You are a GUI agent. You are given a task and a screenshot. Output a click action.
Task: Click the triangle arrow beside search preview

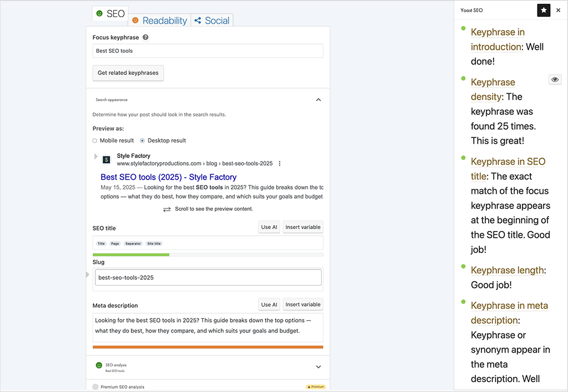[95, 156]
